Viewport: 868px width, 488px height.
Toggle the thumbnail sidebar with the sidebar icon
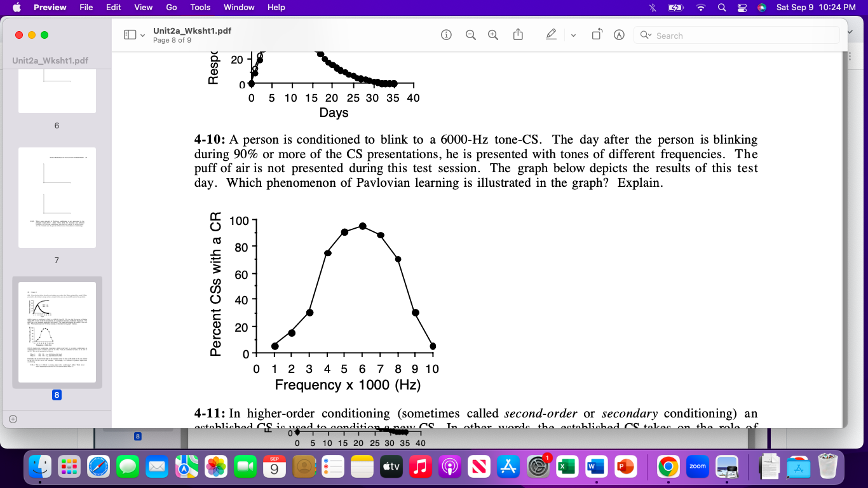coord(132,34)
